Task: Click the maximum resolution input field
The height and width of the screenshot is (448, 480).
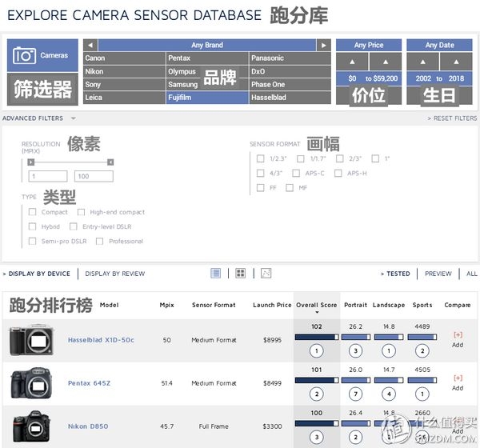Action: point(94,176)
